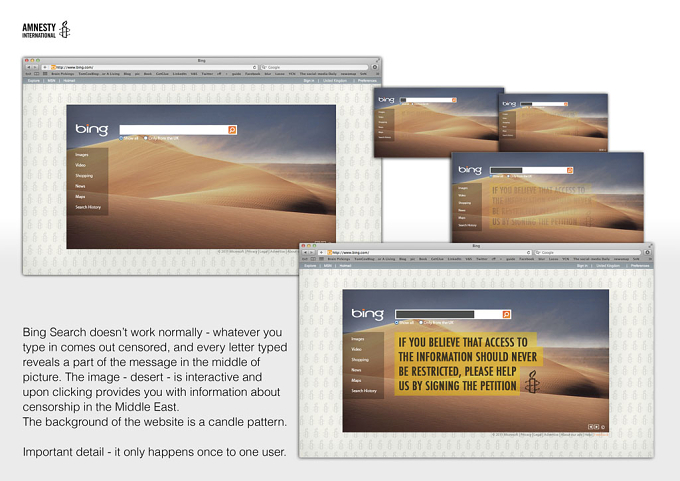
Task: Select Only from the UK in lower-right window
Action: [x=421, y=323]
